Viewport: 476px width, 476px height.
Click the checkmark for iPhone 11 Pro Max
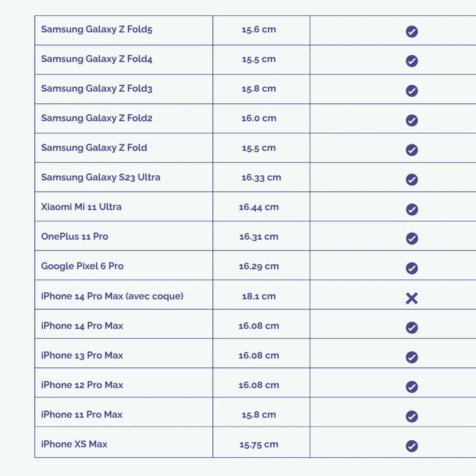(412, 417)
